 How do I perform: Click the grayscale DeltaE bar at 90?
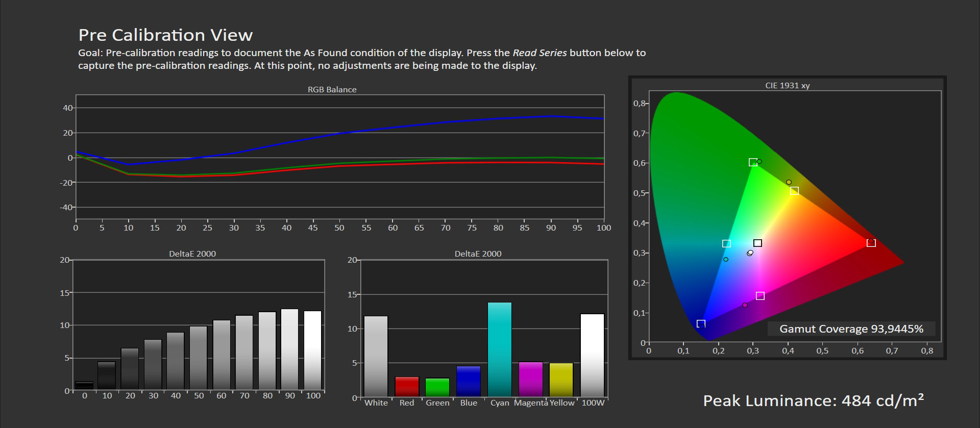click(x=290, y=349)
